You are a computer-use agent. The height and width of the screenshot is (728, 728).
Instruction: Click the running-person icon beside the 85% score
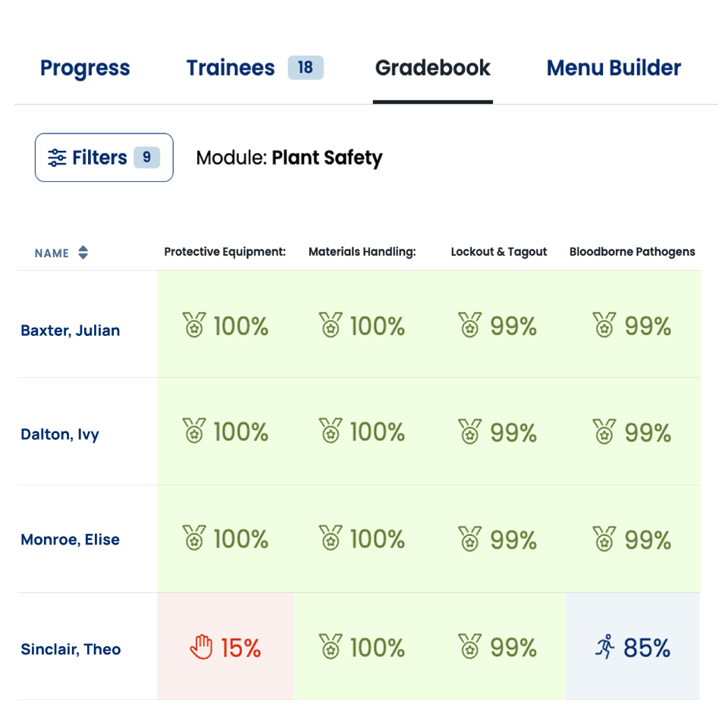click(x=605, y=647)
